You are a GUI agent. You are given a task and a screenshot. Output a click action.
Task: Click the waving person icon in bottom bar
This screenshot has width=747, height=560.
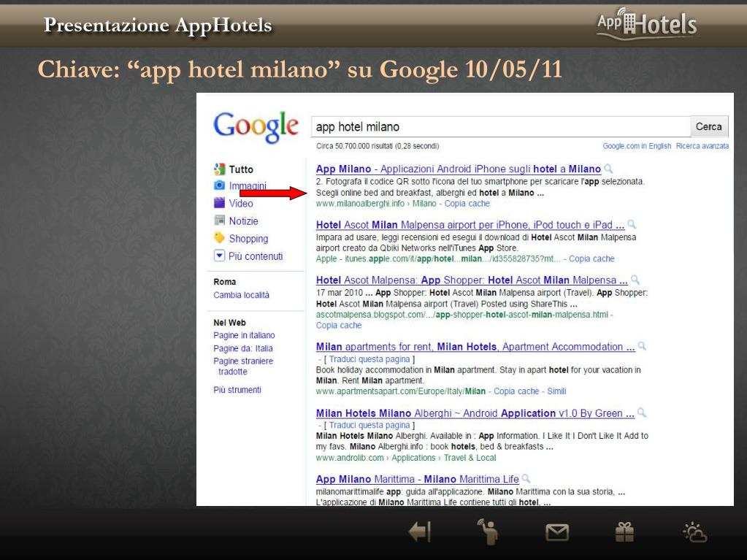(x=488, y=531)
